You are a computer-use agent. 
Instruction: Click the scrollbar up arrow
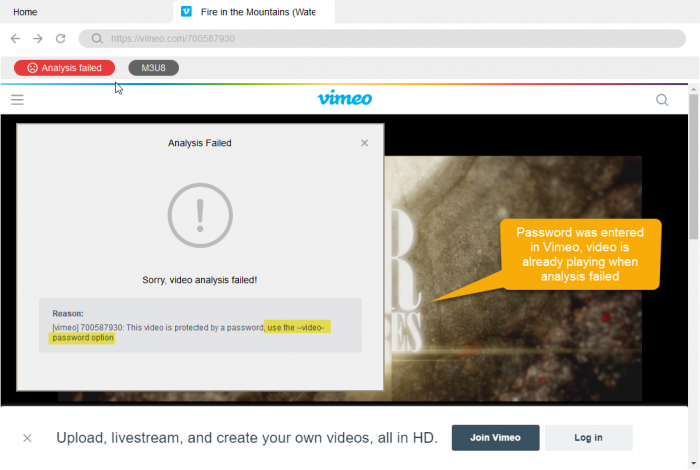693,89
